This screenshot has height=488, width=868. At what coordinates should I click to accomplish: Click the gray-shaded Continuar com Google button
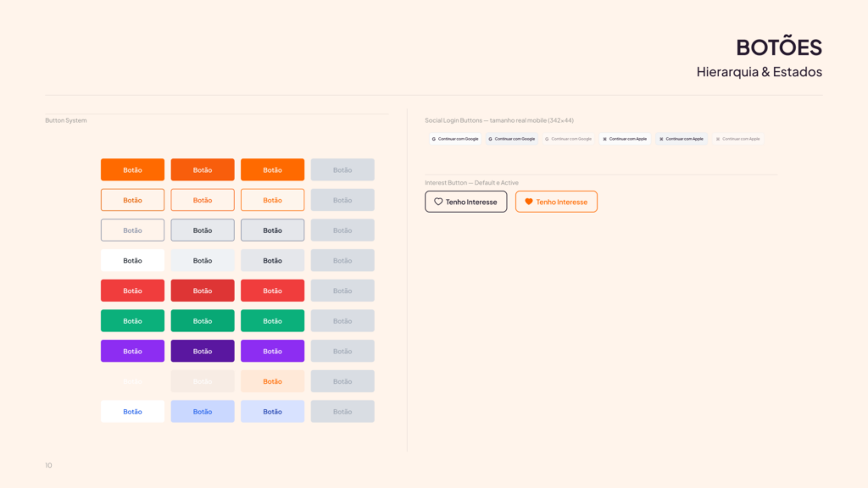(x=511, y=139)
